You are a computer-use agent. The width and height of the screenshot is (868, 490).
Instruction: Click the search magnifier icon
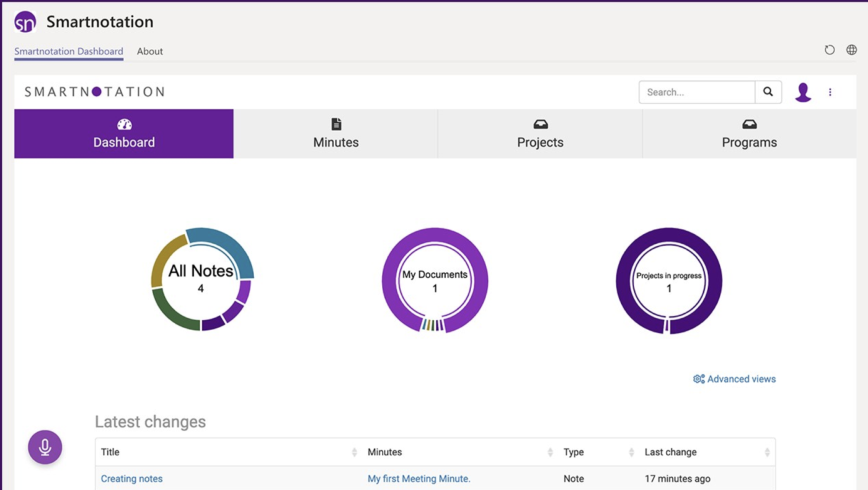pos(768,92)
